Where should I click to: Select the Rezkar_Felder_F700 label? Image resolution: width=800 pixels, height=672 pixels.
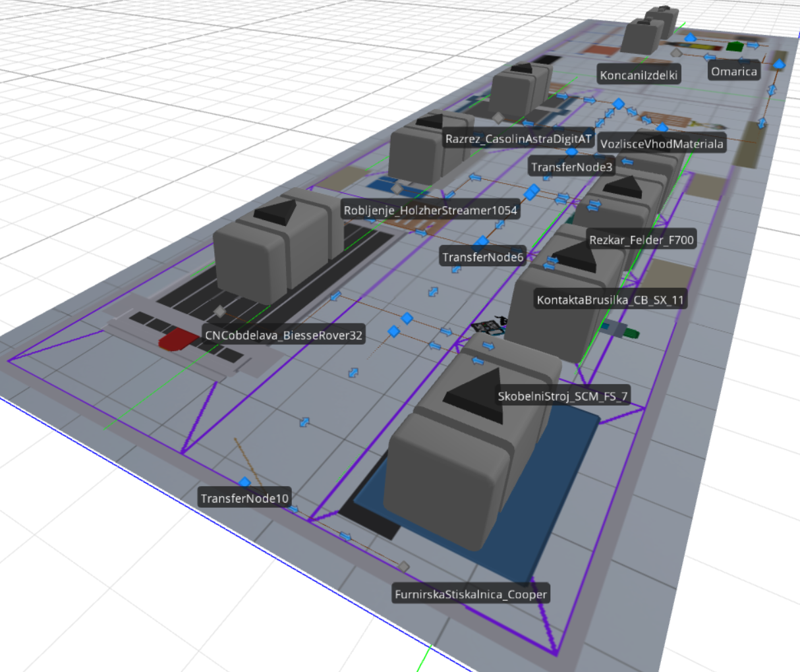pyautogui.click(x=641, y=240)
